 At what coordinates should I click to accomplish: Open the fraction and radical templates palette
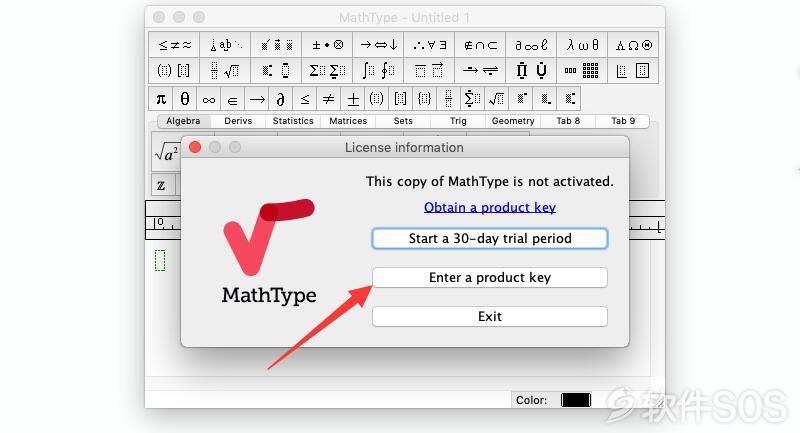tap(225, 70)
